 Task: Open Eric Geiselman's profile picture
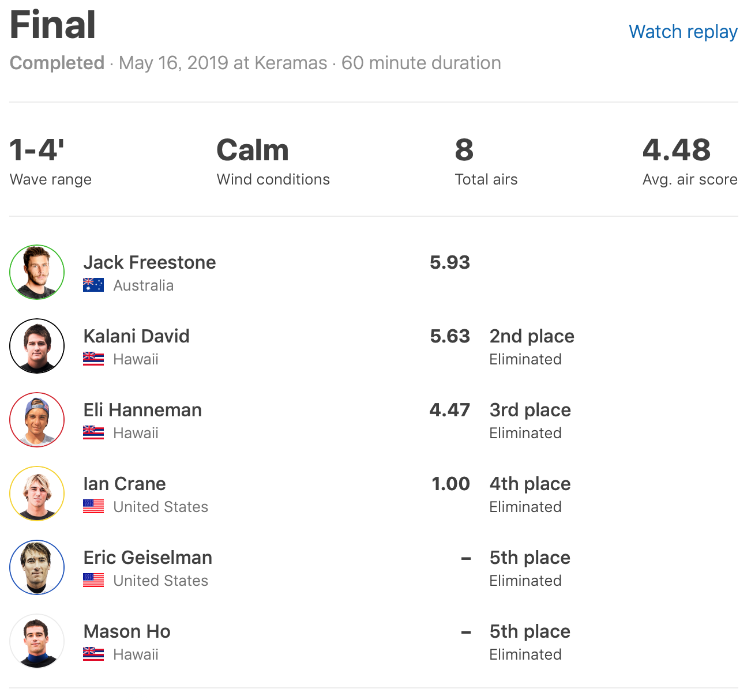pos(37,567)
